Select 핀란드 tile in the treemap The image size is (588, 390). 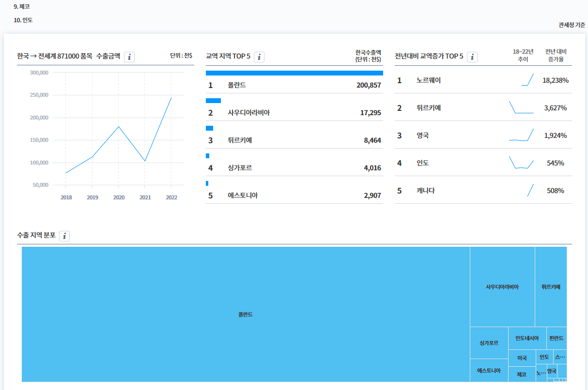pyautogui.click(x=557, y=338)
